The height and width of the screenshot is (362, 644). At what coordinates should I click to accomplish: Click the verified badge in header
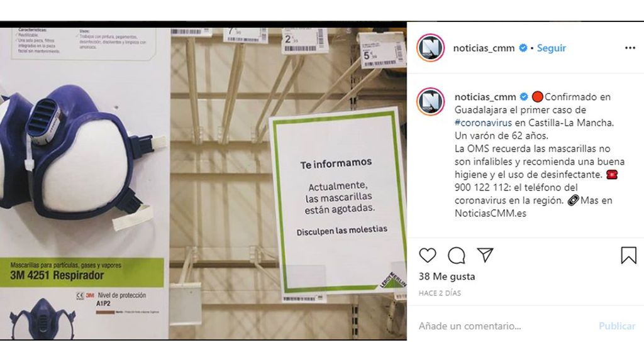click(523, 48)
